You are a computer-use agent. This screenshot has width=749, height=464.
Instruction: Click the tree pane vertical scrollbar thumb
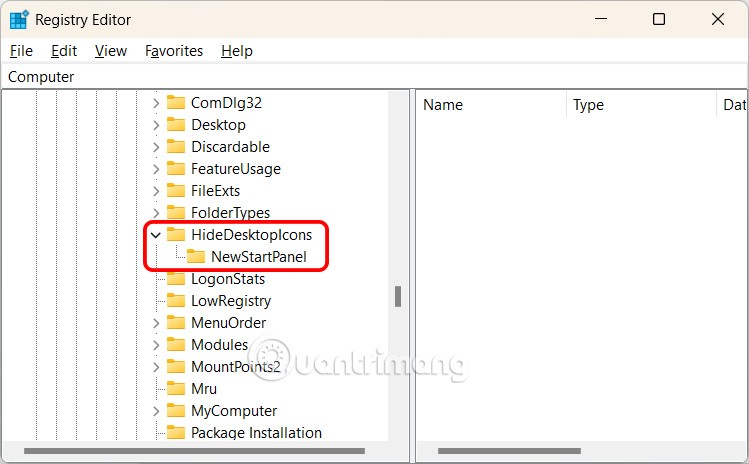pyautogui.click(x=397, y=296)
